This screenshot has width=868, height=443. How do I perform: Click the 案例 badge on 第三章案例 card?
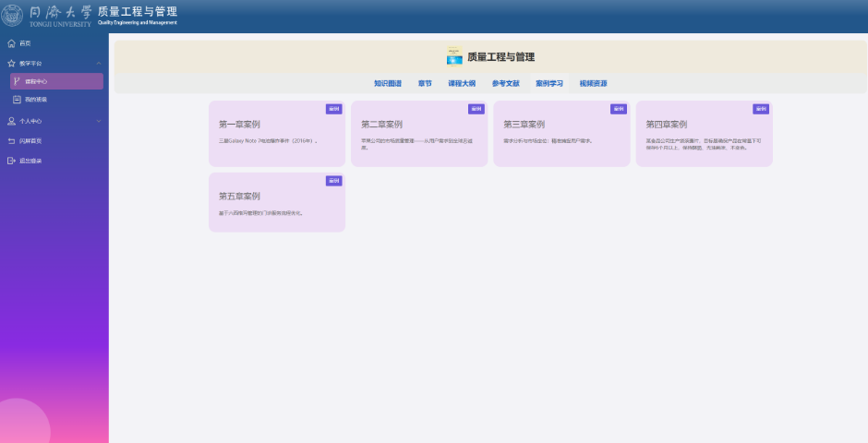pos(619,109)
